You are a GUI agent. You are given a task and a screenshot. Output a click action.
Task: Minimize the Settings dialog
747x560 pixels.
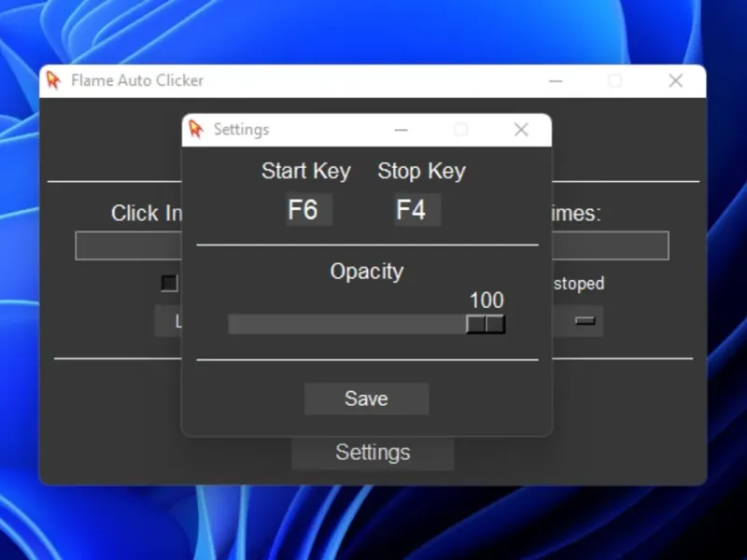tap(402, 130)
